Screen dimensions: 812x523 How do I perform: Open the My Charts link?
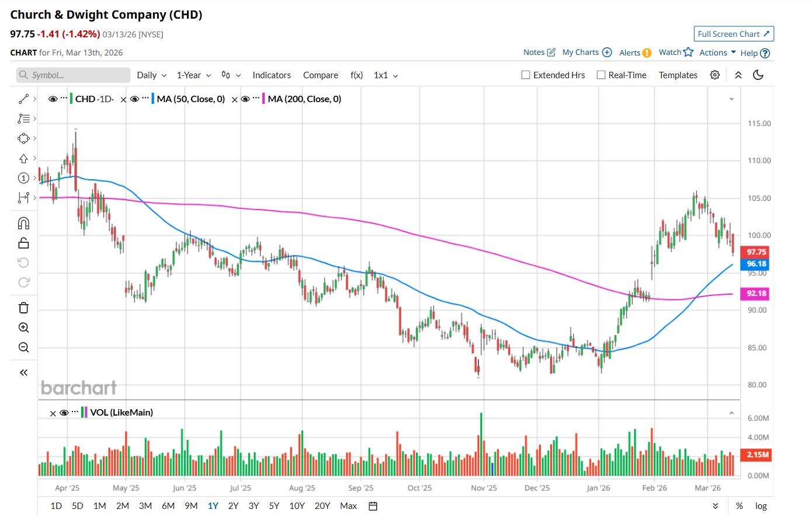pos(580,53)
